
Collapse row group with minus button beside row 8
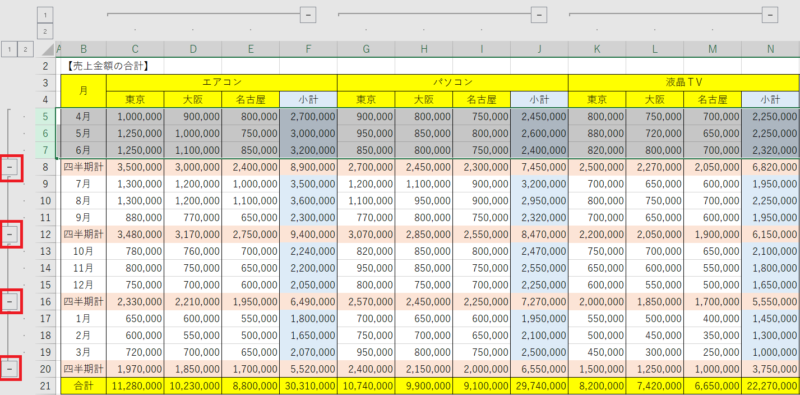click(x=11, y=168)
